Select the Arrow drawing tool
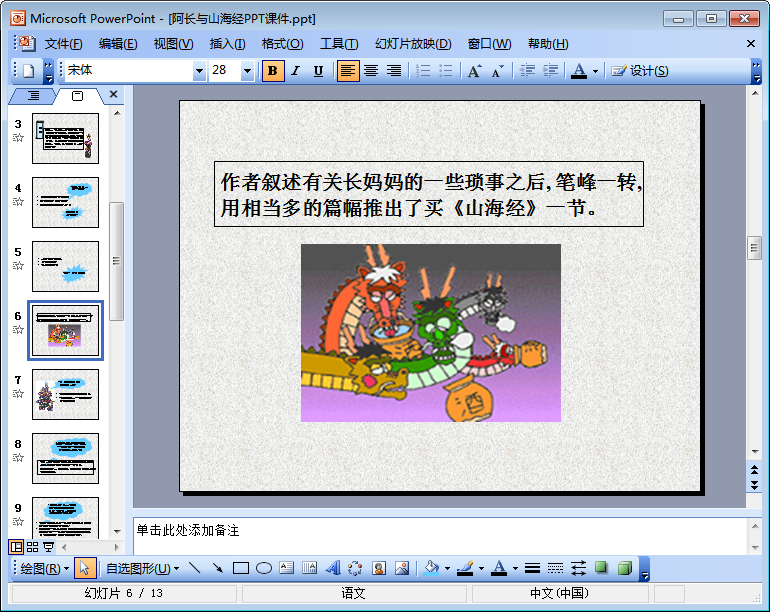 pos(218,568)
